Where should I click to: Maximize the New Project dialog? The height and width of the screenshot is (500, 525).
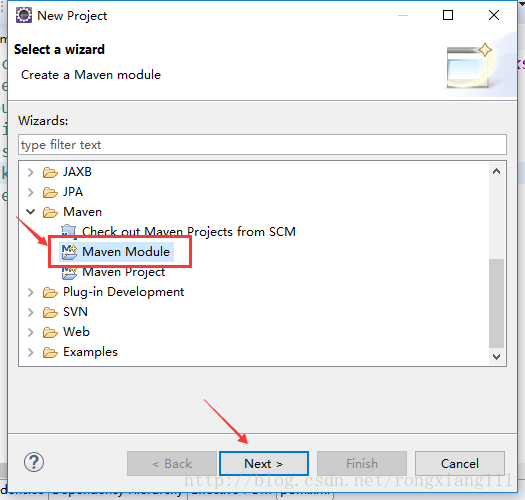(x=448, y=15)
